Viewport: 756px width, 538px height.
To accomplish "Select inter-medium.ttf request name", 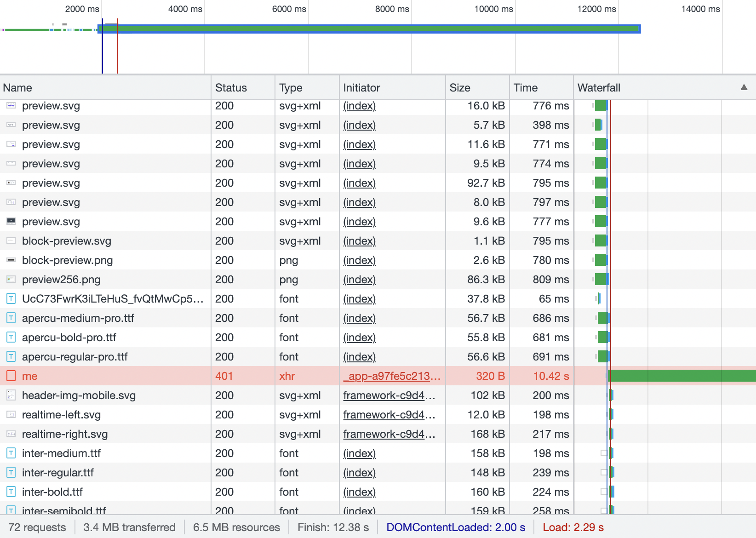I will click(x=61, y=453).
